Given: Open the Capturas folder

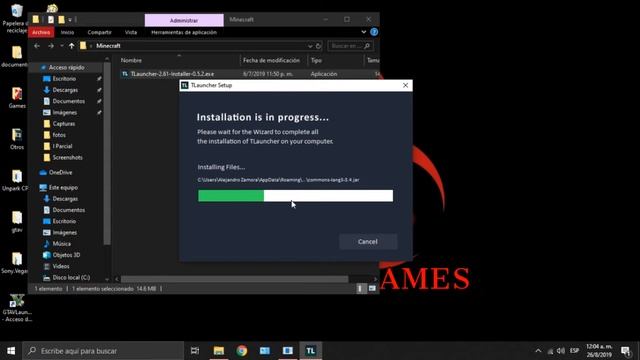Looking at the screenshot, I should [64, 124].
